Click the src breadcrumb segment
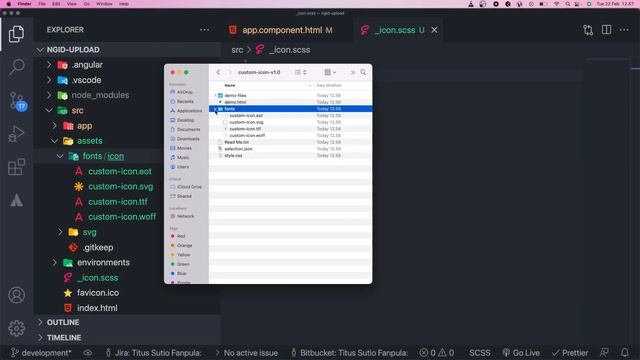This screenshot has width=640, height=360. click(237, 50)
